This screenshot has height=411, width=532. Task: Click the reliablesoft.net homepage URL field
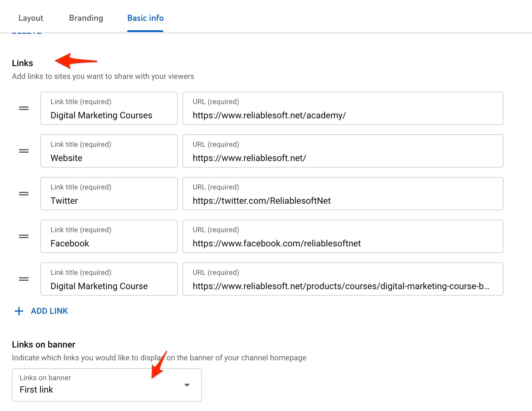pos(343,158)
